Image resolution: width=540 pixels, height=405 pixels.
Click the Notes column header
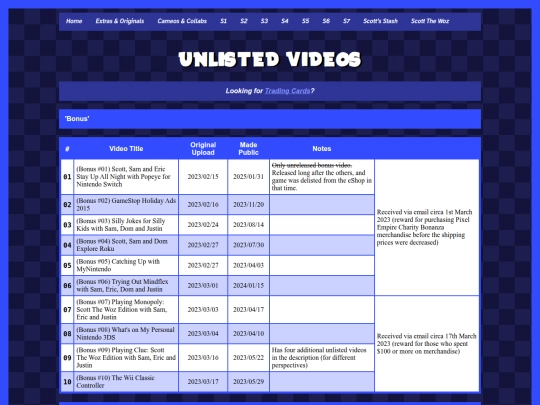tap(322, 149)
